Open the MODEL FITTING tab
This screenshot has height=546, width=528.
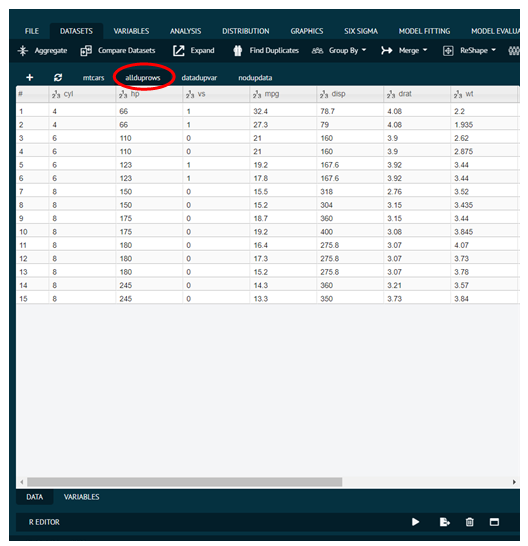(x=425, y=31)
